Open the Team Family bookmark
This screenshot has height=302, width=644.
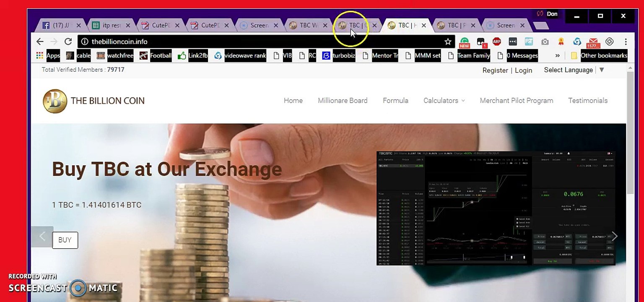point(469,55)
